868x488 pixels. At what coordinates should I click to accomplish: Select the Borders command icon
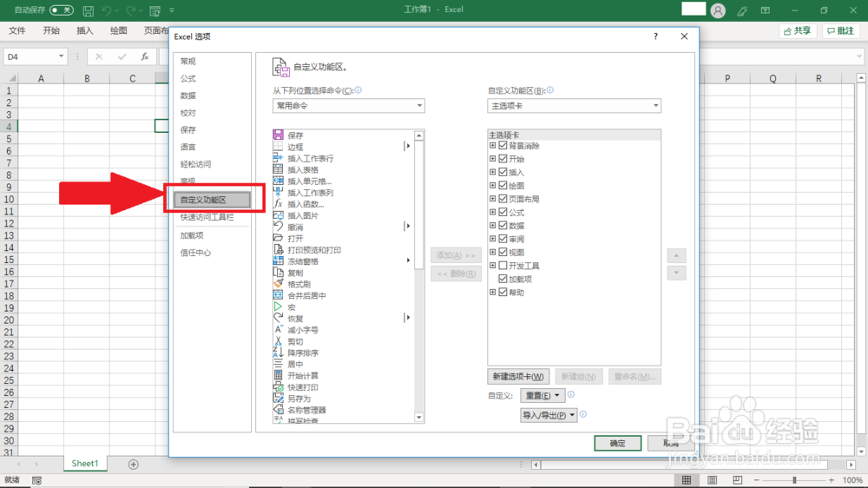tap(278, 147)
